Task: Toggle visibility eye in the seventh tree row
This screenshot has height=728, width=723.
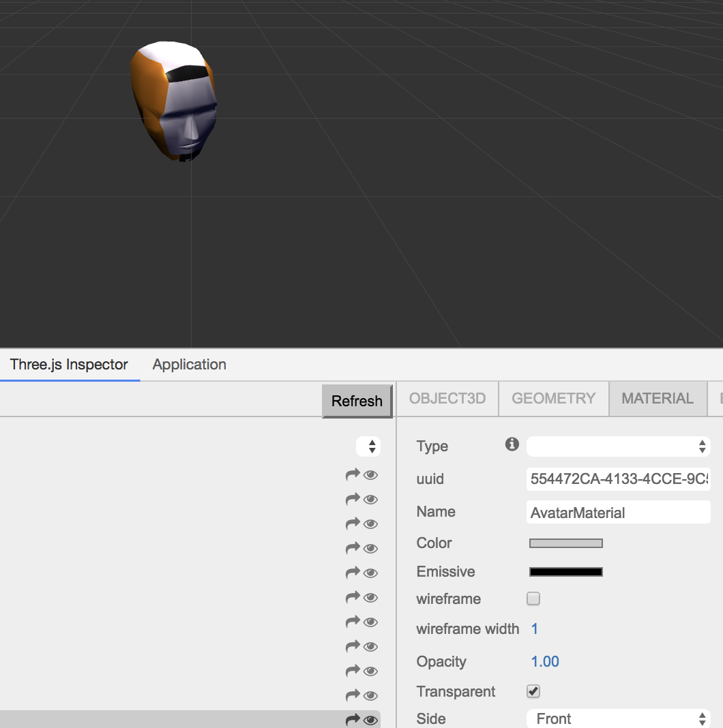Action: [370, 622]
